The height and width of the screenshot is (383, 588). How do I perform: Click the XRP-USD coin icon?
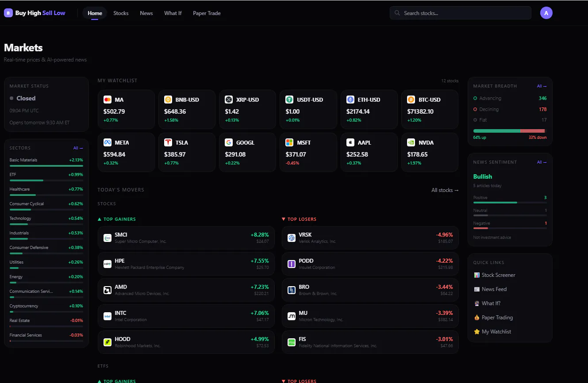tap(229, 100)
